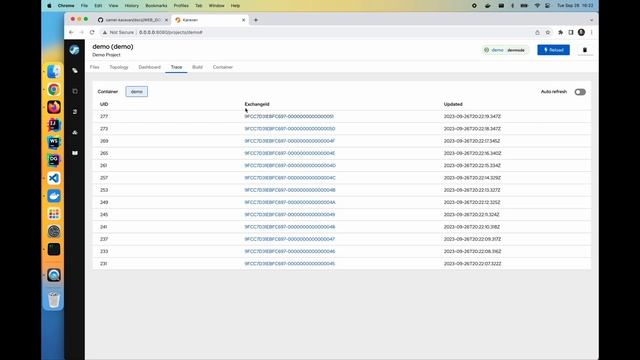640x360 pixels.
Task: Open exchange ID link for UID 265
Action: (290, 153)
